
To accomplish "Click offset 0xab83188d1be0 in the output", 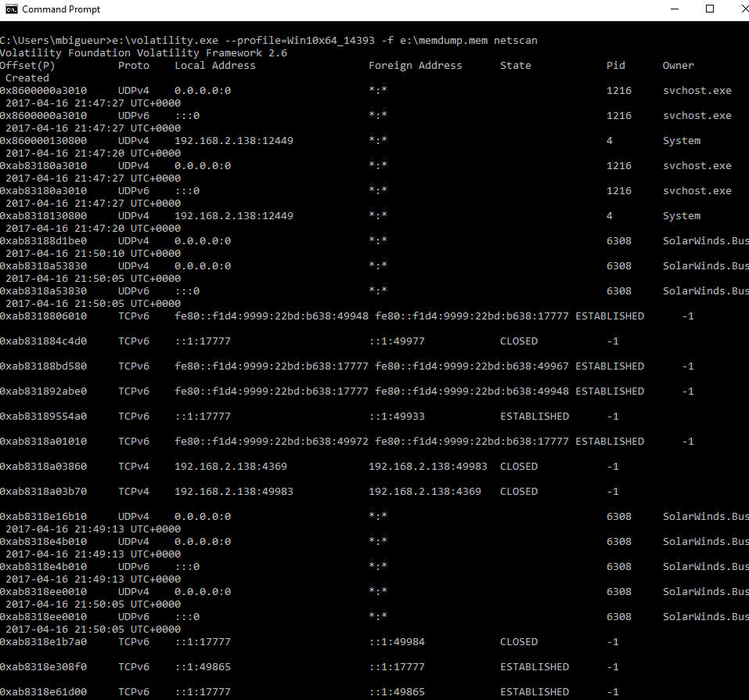I will 43,241.
